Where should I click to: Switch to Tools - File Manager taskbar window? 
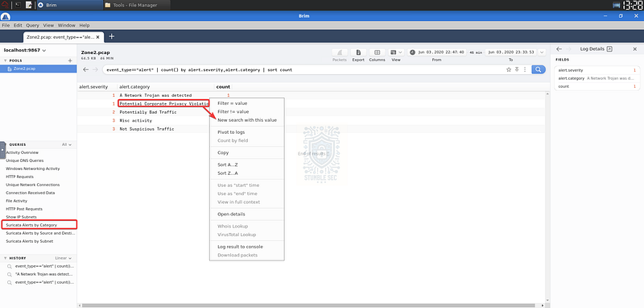[136, 5]
